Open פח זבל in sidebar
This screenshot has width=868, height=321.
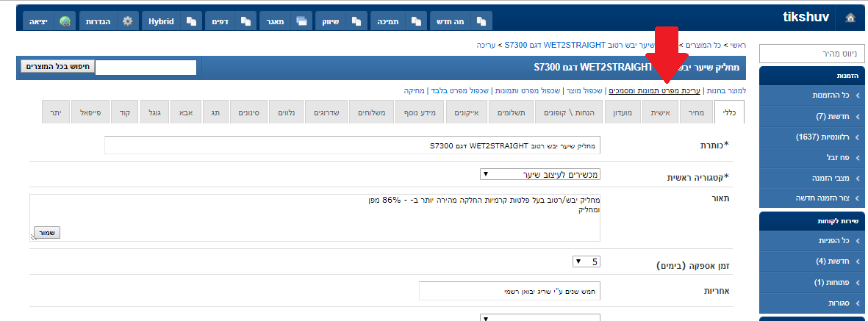coord(811,158)
